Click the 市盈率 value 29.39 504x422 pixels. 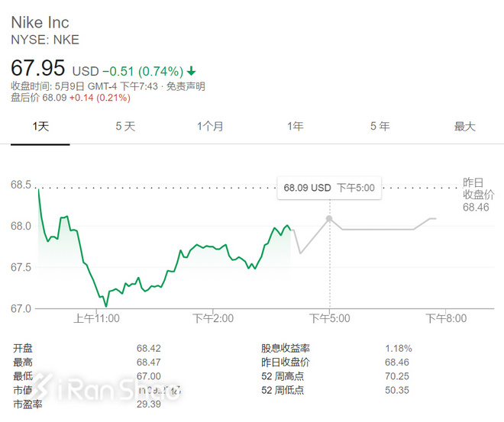[148, 404]
